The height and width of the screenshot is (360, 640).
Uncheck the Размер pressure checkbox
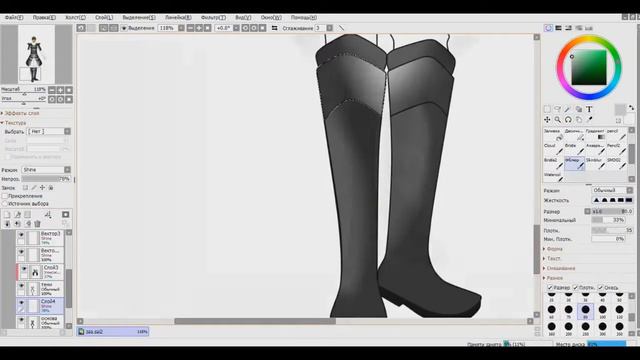(x=550, y=288)
